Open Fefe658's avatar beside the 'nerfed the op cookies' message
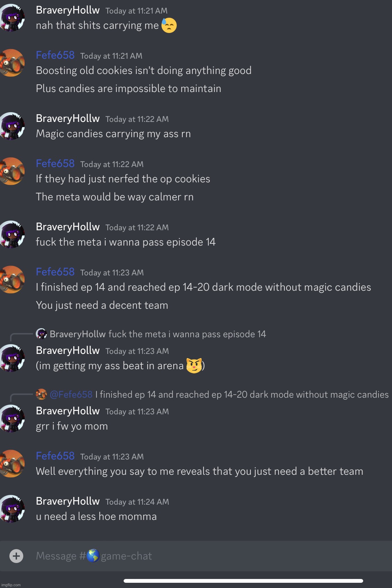Screen dimensions: 392x588 click(x=12, y=171)
